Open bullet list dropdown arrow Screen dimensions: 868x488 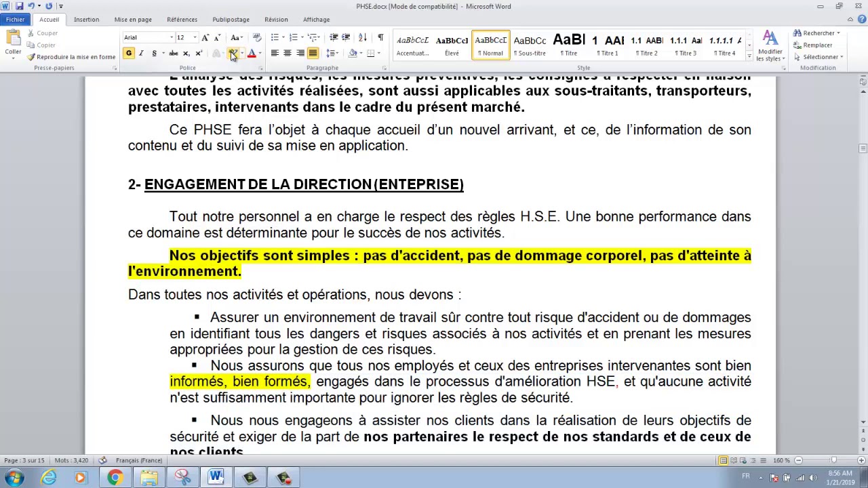tap(283, 37)
